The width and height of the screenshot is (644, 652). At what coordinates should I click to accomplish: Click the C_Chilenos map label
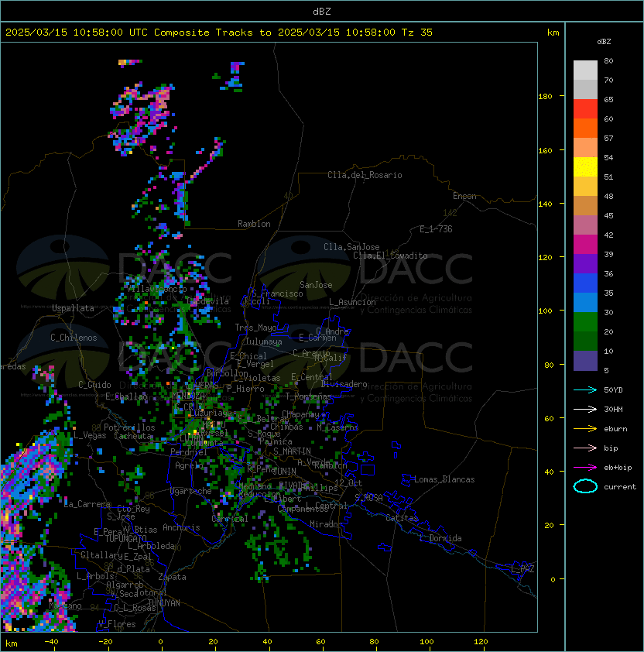(74, 338)
